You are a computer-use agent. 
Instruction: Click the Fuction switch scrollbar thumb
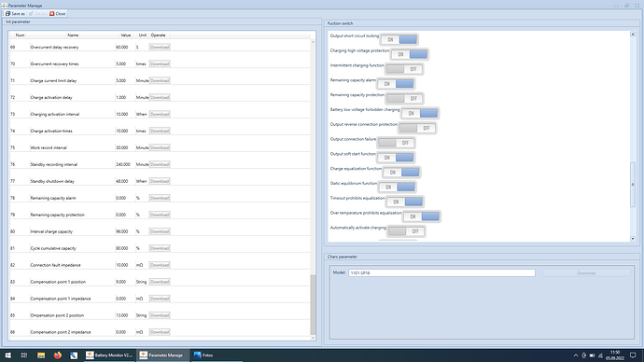click(x=633, y=185)
